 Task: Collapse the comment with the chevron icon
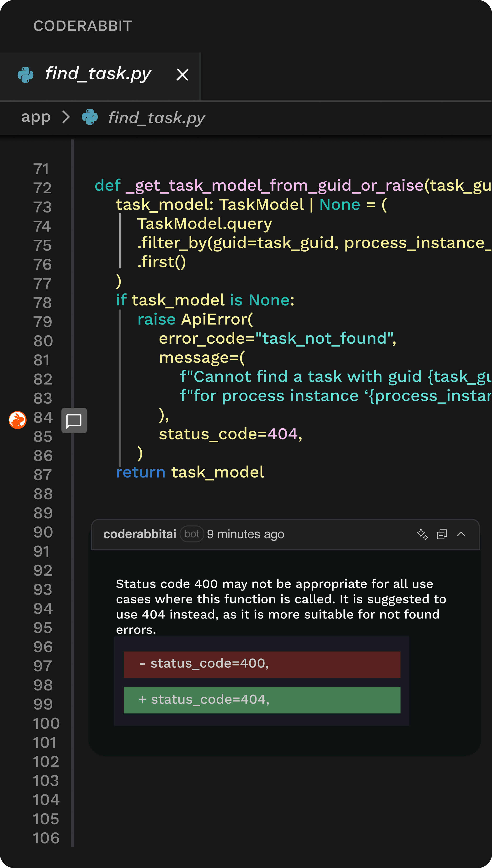pyautogui.click(x=462, y=534)
